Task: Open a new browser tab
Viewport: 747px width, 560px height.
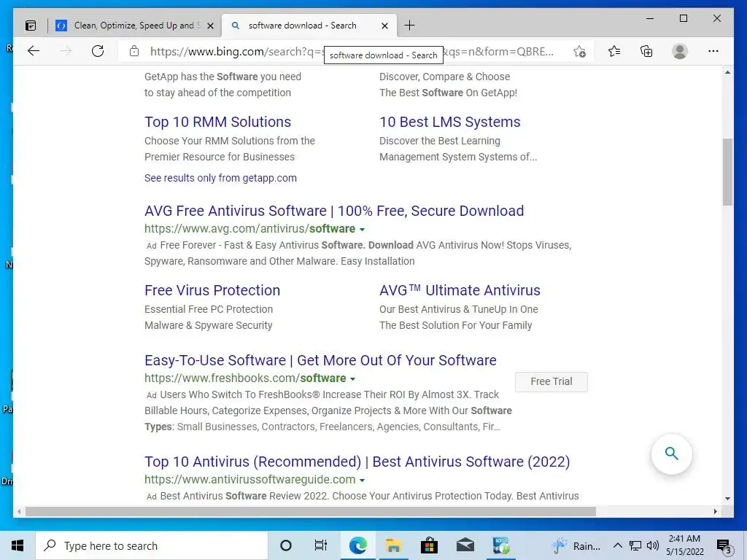Action: coord(409,26)
